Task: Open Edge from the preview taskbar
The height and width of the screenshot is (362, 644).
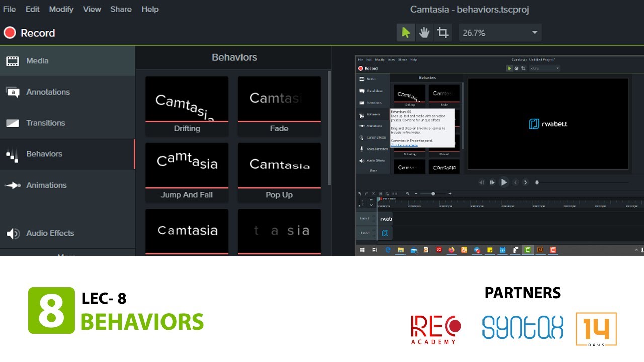Action: pos(388,250)
